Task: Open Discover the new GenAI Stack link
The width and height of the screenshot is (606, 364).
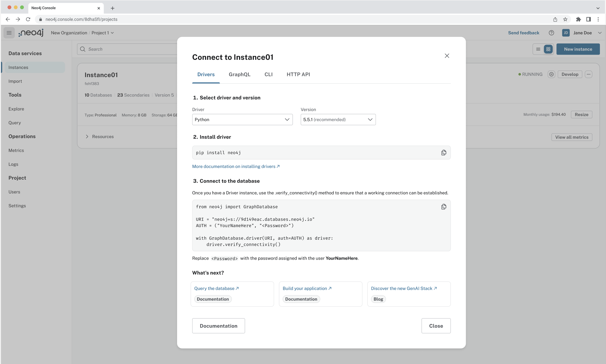Action: 404,288
